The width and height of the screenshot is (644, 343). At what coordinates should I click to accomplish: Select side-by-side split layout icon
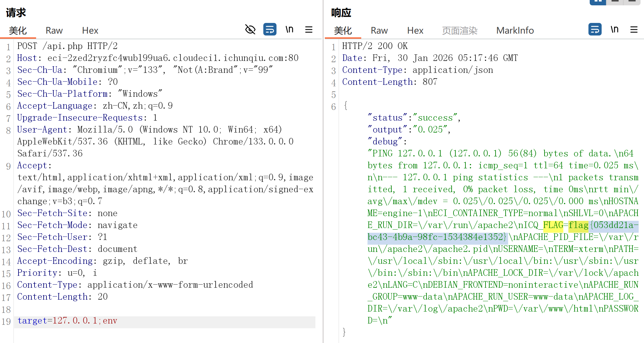tap(598, 2)
